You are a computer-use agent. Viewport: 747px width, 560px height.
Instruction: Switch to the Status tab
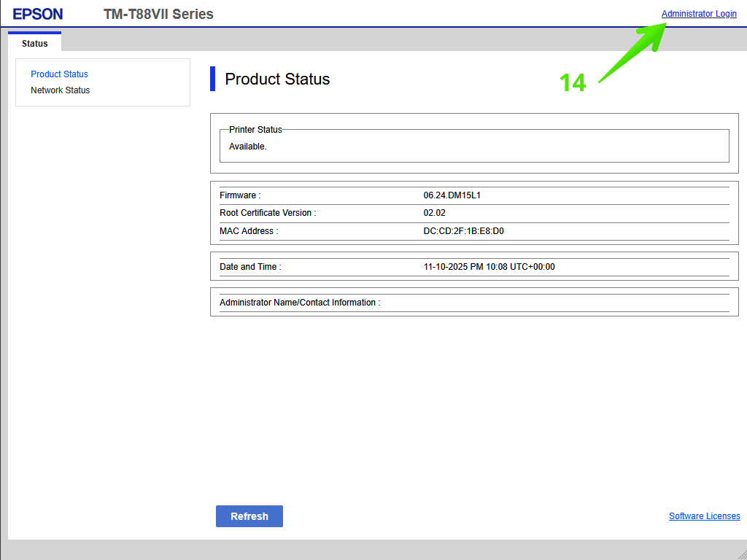[x=35, y=43]
